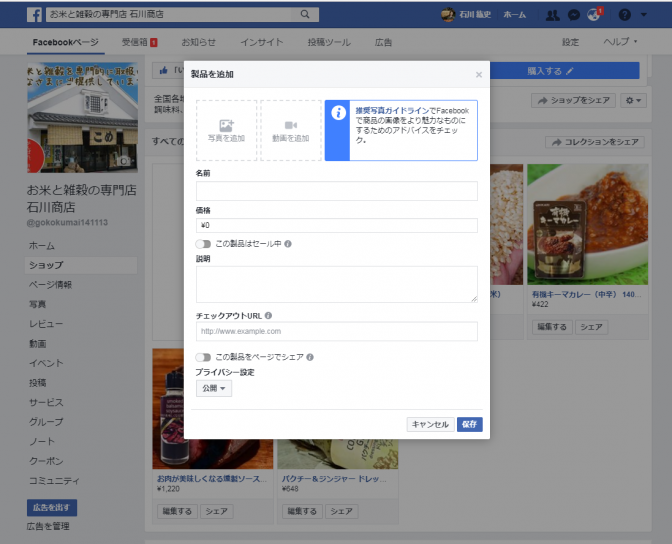
Task: Toggle この製品はセール中 switch
Action: tap(203, 244)
